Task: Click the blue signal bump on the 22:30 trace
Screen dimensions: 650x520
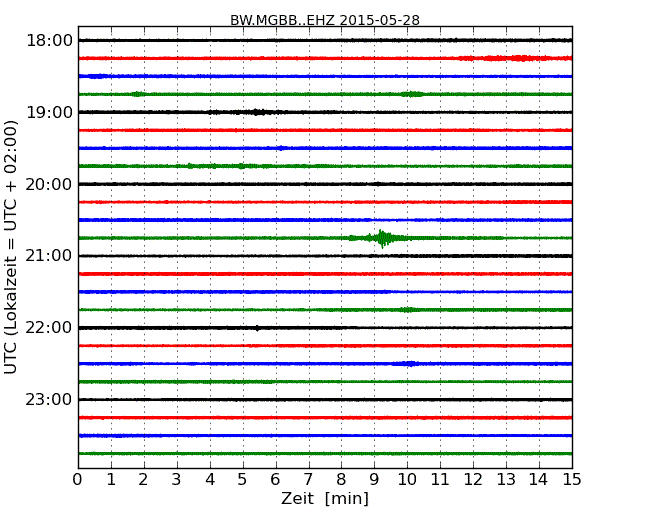Action: point(406,364)
